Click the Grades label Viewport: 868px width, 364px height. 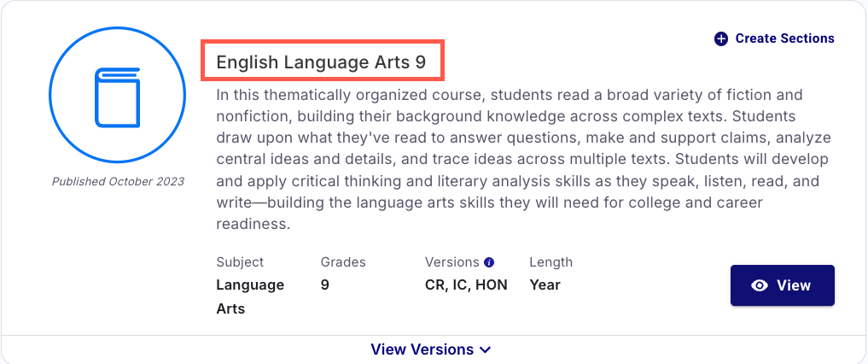tap(343, 262)
